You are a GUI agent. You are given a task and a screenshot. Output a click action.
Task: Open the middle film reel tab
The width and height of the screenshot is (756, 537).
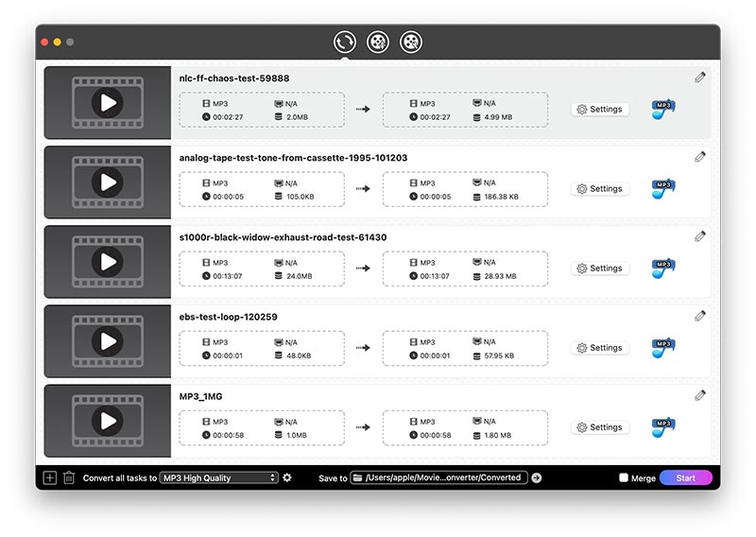click(x=378, y=42)
